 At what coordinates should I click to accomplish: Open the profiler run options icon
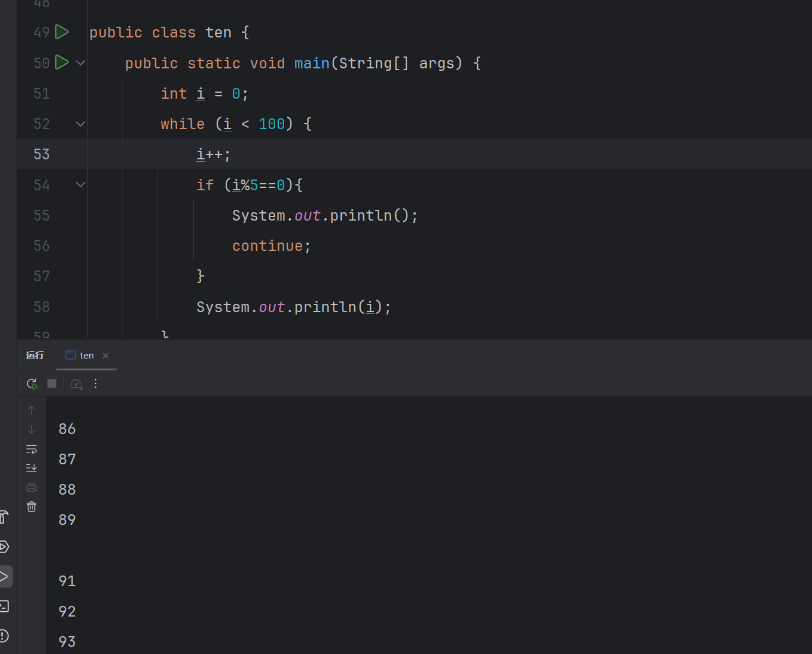click(76, 384)
